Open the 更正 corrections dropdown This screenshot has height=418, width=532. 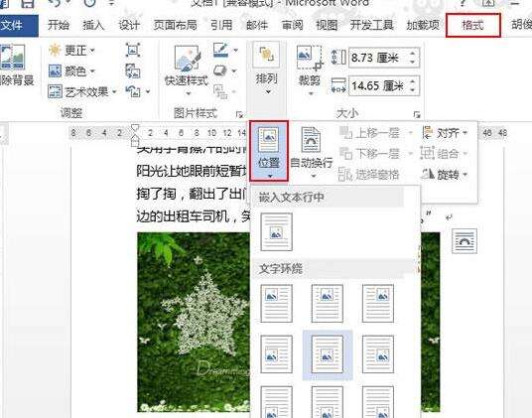click(x=71, y=51)
